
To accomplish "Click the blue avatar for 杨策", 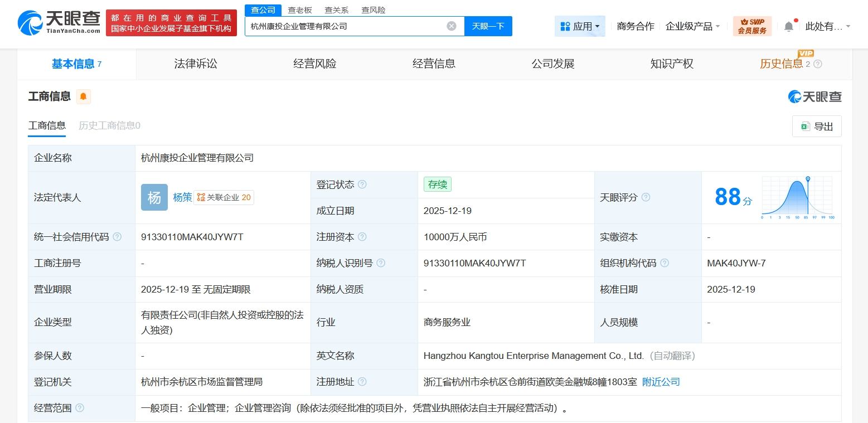I will click(154, 197).
